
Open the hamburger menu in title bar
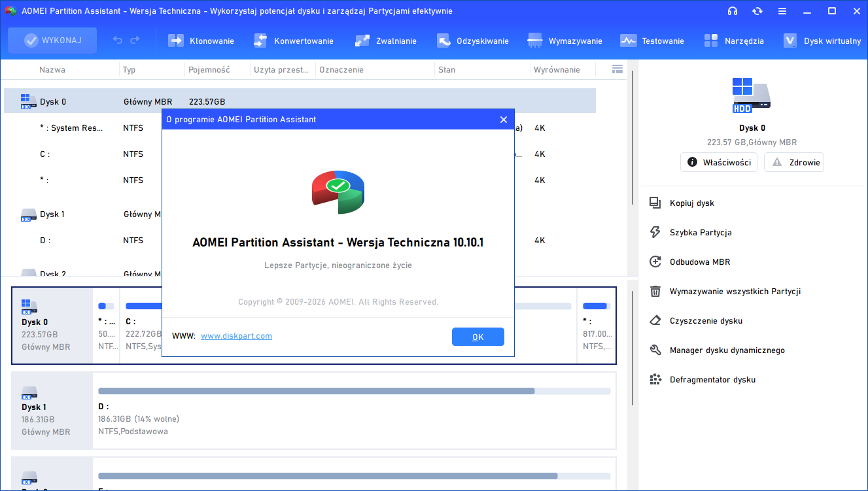782,11
